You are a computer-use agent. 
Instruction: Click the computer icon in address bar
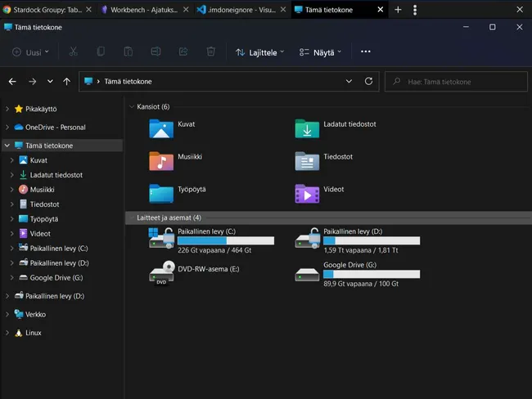tap(88, 81)
